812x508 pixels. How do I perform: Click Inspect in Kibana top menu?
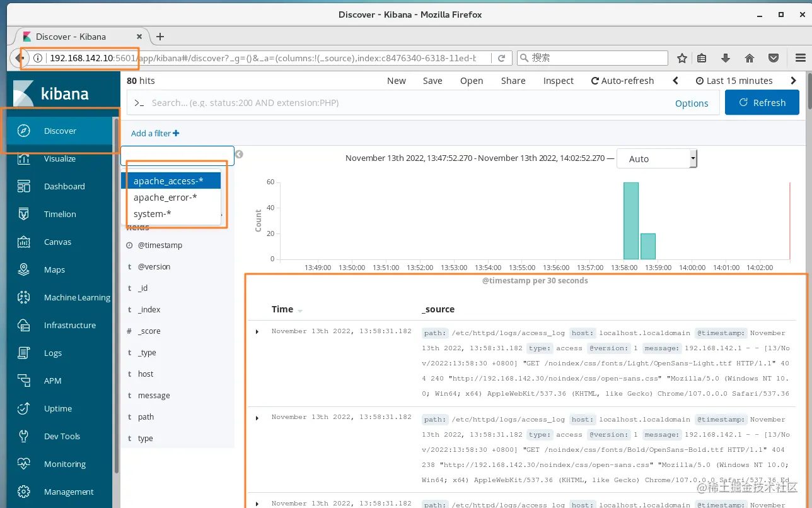coord(559,81)
